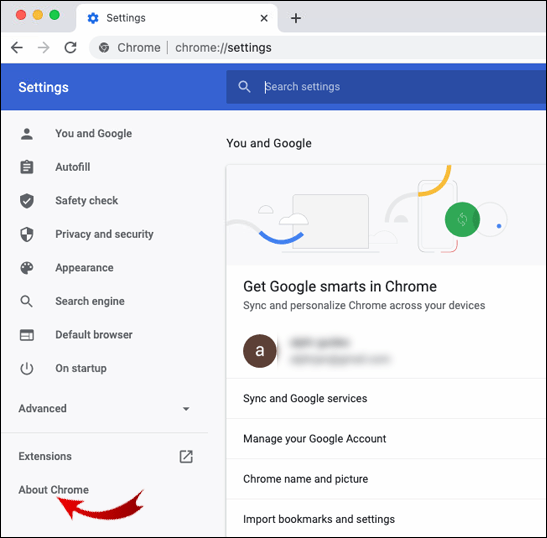Click the Search engine magnifier icon

(27, 301)
